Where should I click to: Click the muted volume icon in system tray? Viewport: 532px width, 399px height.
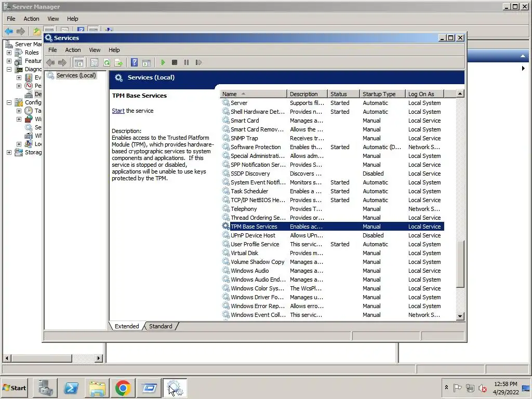pos(482,388)
